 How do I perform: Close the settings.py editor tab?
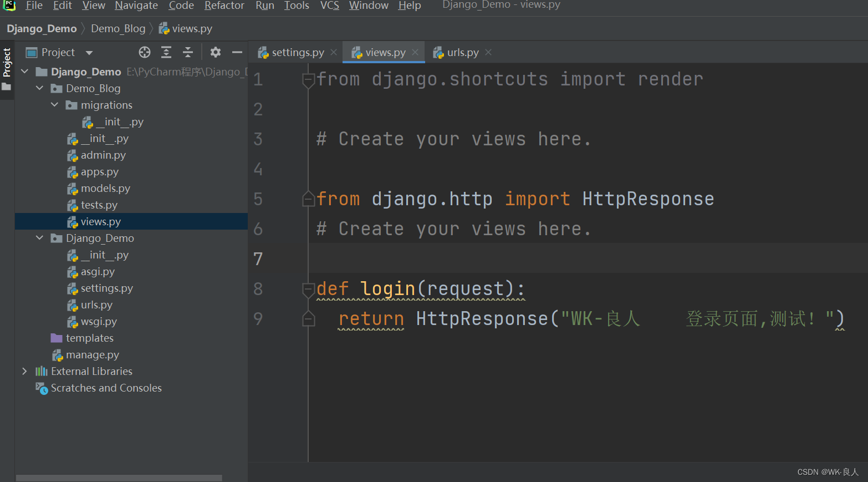(334, 52)
